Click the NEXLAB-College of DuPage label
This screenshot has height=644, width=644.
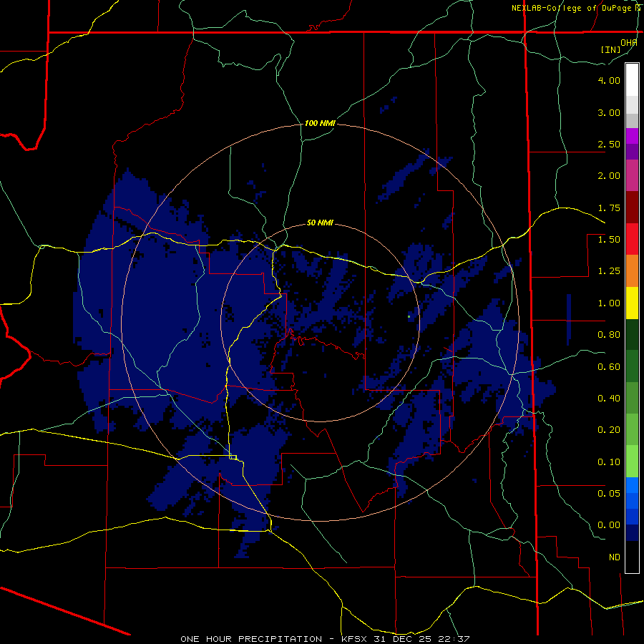572,8
